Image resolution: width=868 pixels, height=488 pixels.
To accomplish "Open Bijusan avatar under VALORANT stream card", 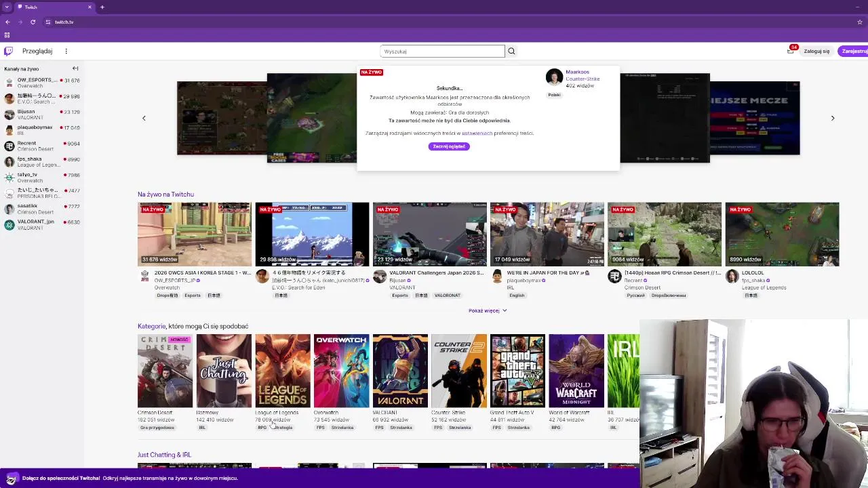I will tap(380, 276).
